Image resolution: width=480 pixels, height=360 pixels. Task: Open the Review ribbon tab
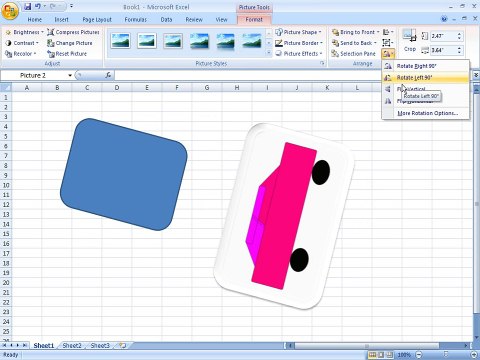pyautogui.click(x=194, y=20)
